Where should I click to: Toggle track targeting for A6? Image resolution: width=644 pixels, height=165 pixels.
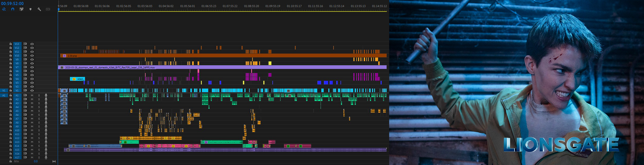pyautogui.click(x=17, y=115)
